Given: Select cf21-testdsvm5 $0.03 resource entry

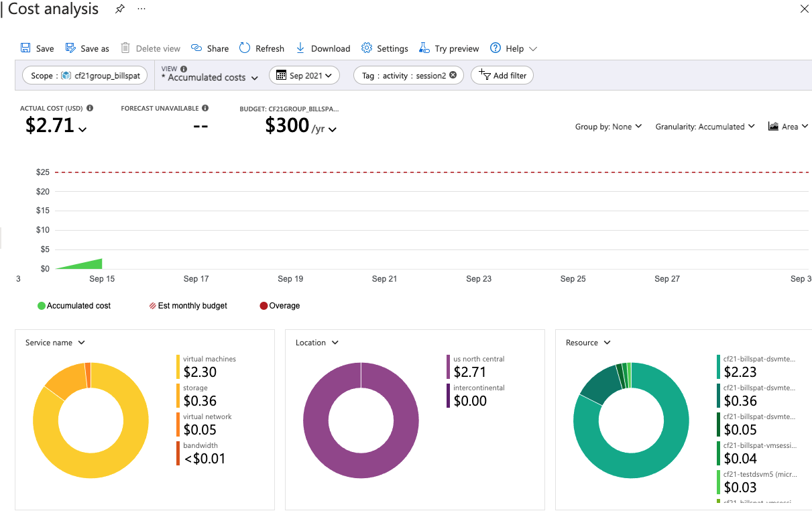Looking at the screenshot, I should coord(758,482).
